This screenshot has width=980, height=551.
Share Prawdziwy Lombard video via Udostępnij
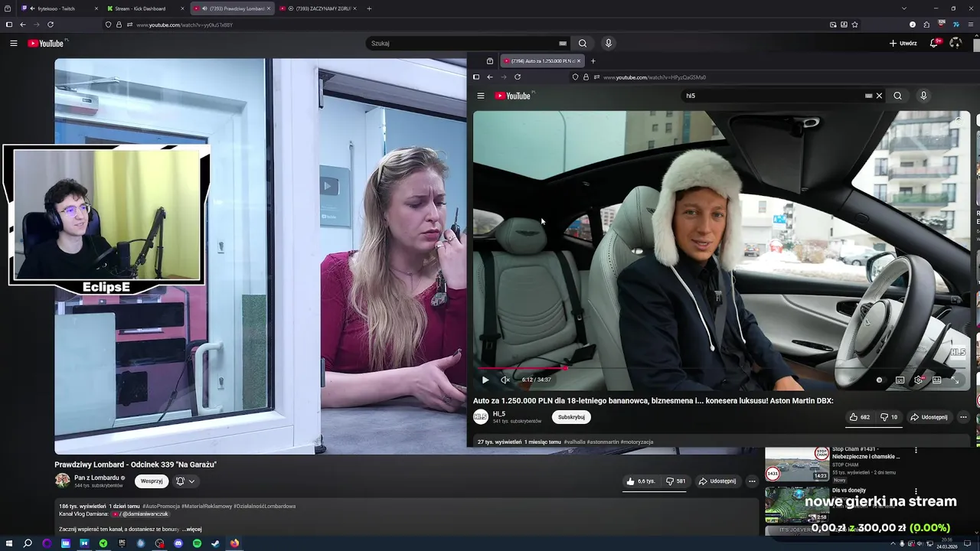pos(717,481)
